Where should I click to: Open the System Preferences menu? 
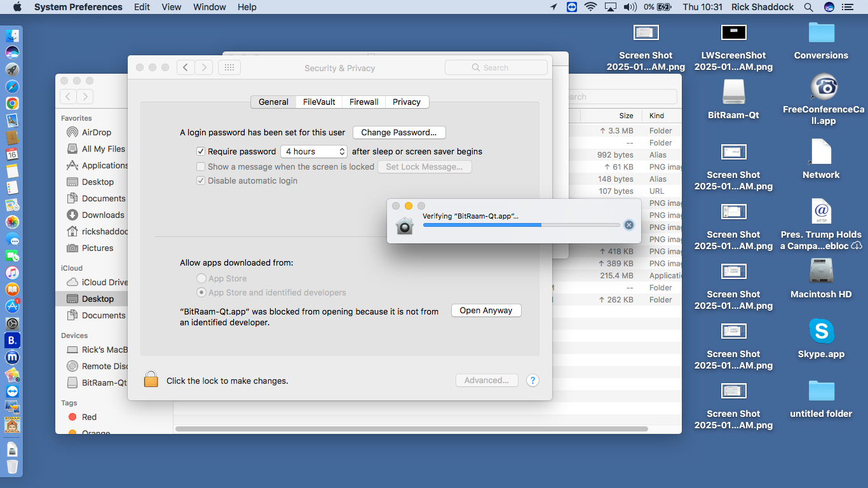point(78,7)
